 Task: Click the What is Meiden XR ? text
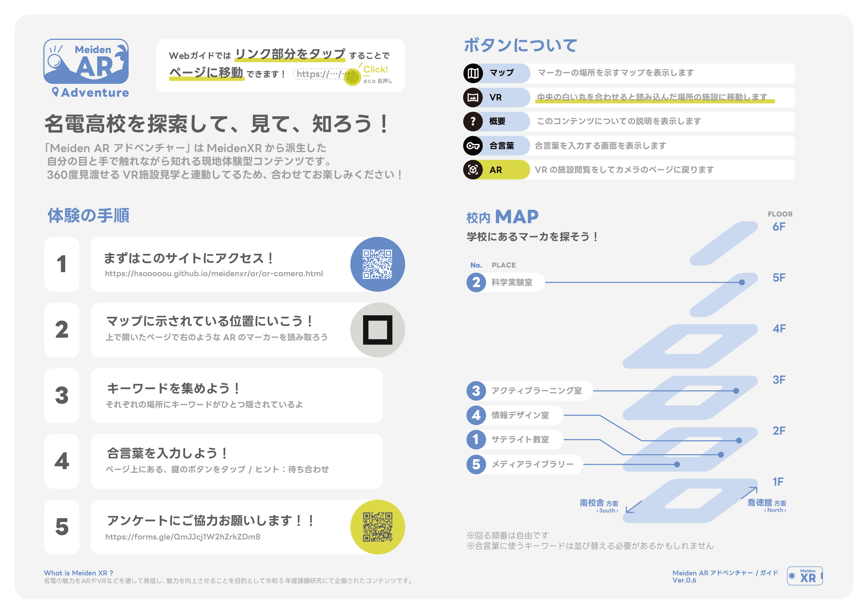79,573
